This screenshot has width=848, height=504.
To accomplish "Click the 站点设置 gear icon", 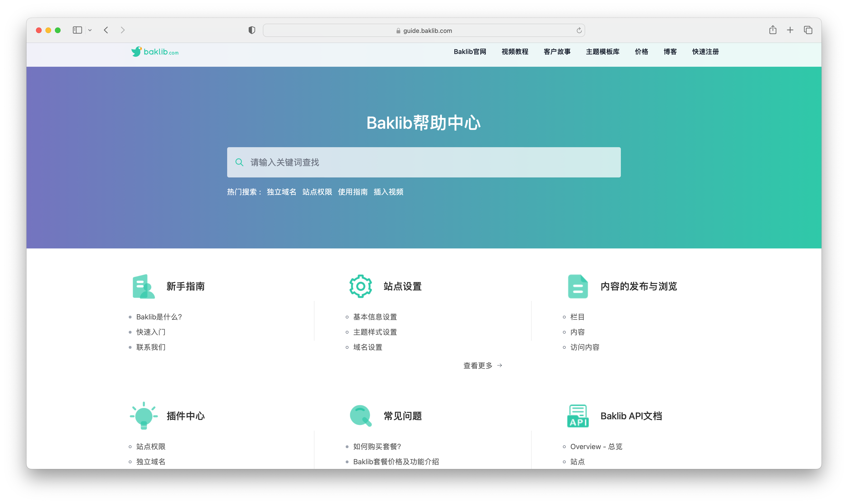I will [360, 286].
